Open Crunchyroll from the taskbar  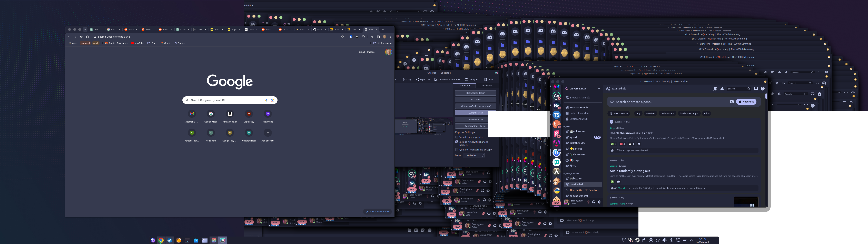(179, 240)
